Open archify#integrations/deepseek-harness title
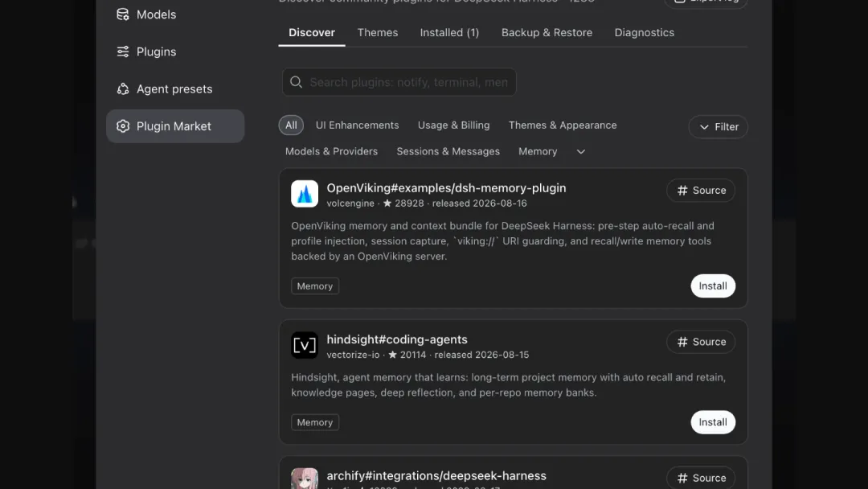The height and width of the screenshot is (489, 868). click(x=436, y=475)
